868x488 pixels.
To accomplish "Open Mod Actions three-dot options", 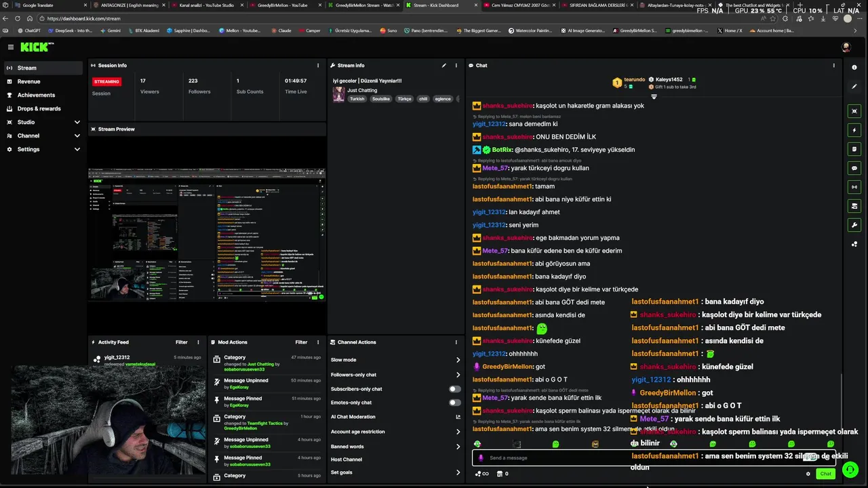I will [318, 342].
